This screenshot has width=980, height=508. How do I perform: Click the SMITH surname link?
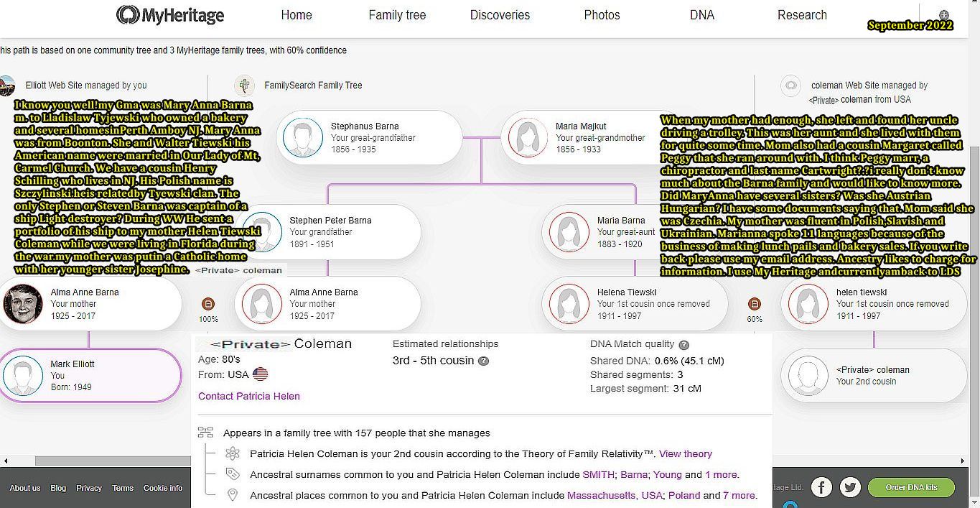[x=599, y=475]
